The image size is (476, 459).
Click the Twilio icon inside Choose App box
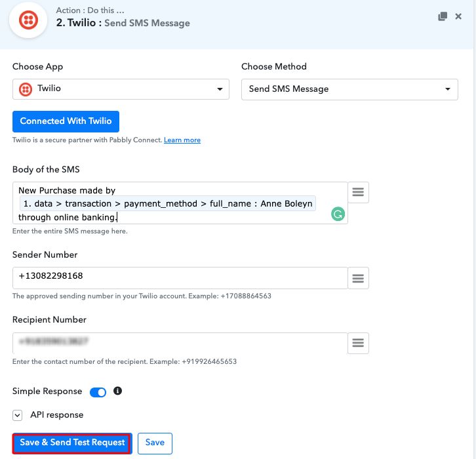click(x=26, y=89)
